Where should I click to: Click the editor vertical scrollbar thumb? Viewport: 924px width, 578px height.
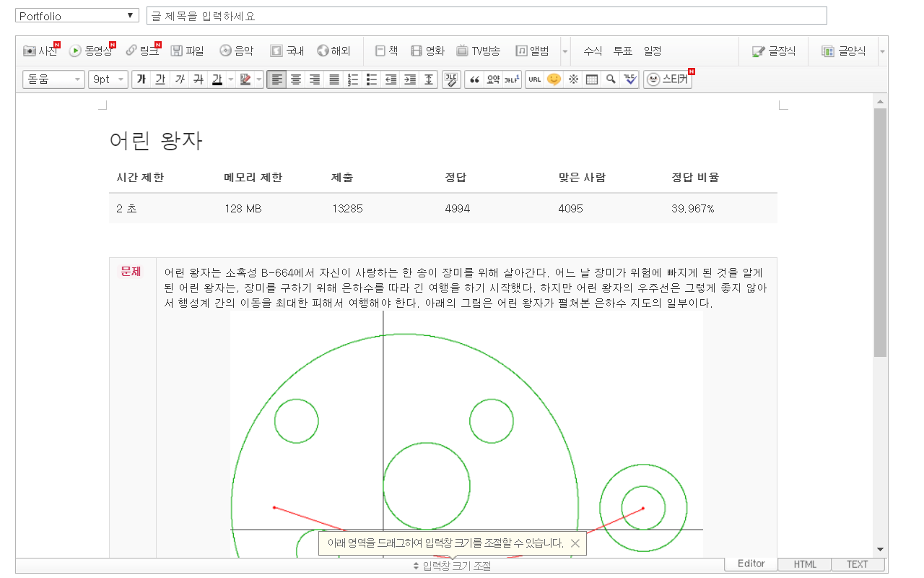point(880,233)
